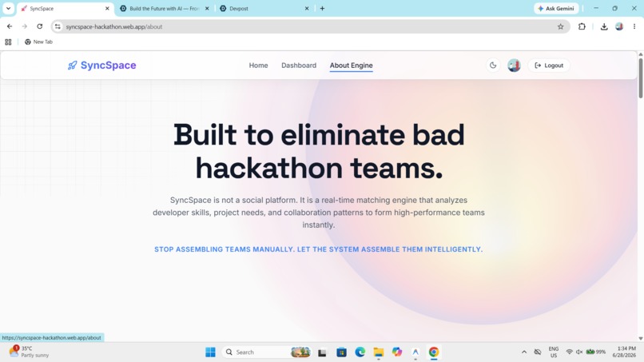
Task: Click the SyncSpace brand name text
Action: pos(108,66)
